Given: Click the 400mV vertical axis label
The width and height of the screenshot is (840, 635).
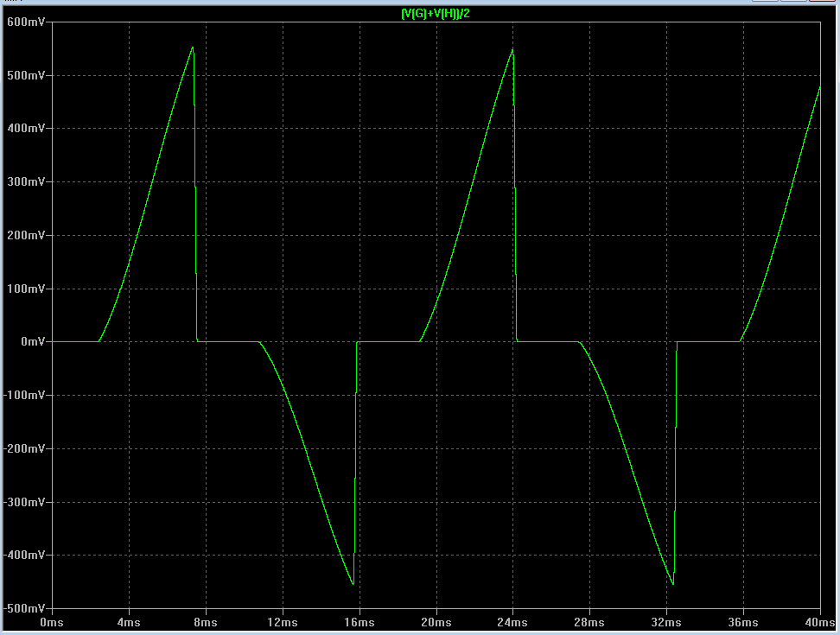Looking at the screenshot, I should pos(26,129).
